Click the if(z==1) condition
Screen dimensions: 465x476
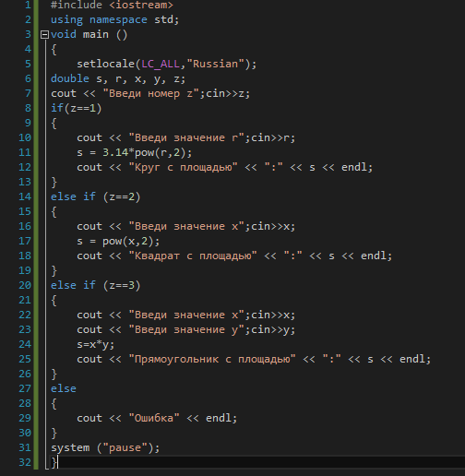pyautogui.click(x=77, y=108)
